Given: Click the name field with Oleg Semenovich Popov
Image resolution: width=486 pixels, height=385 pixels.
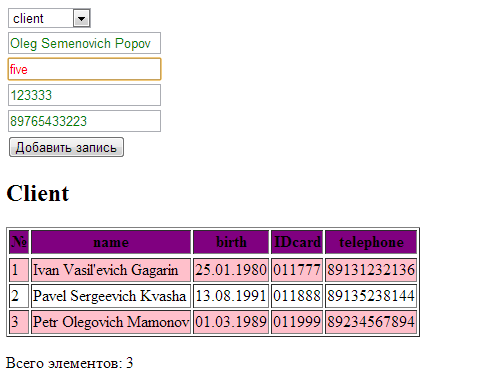Looking at the screenshot, I should point(84,43).
